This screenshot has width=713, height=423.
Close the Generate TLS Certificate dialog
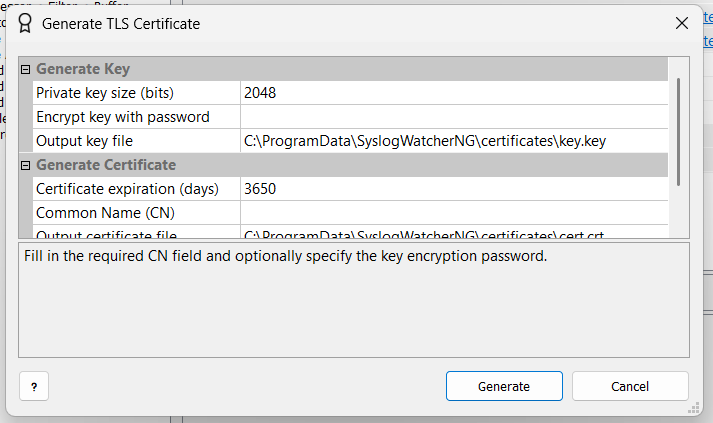[682, 23]
